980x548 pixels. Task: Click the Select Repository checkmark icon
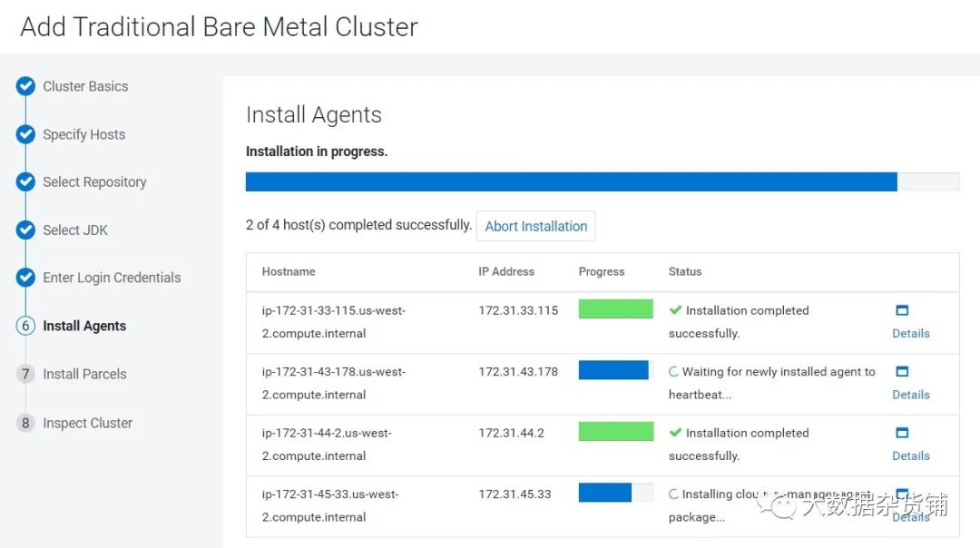[25, 181]
